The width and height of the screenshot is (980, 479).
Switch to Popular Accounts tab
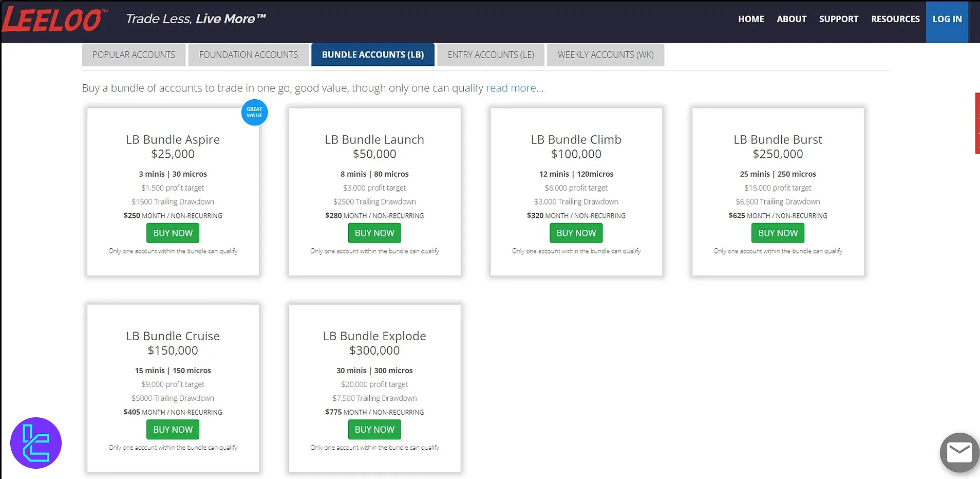click(134, 55)
